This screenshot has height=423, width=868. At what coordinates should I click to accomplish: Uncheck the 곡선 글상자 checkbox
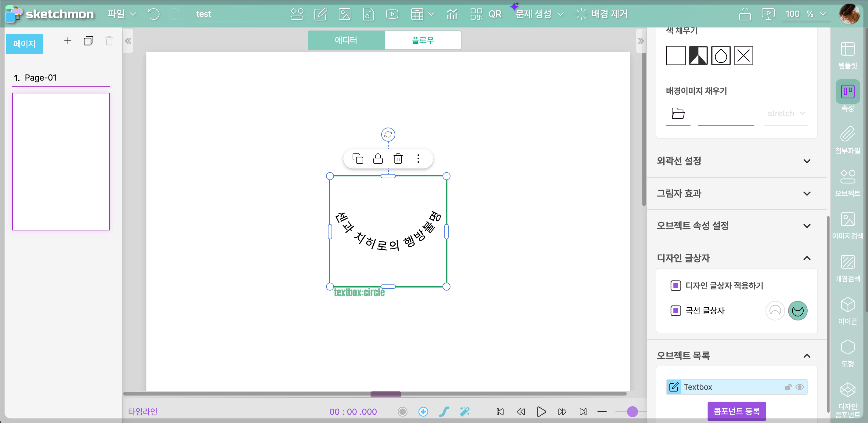click(x=675, y=310)
